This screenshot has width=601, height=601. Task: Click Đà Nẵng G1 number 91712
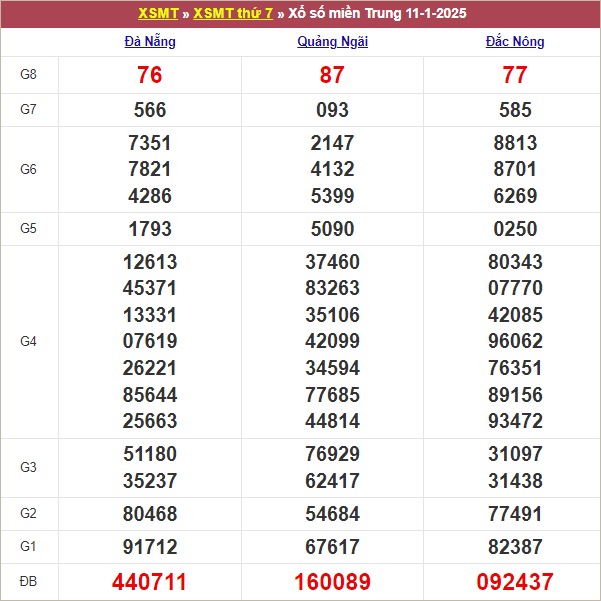tap(149, 547)
